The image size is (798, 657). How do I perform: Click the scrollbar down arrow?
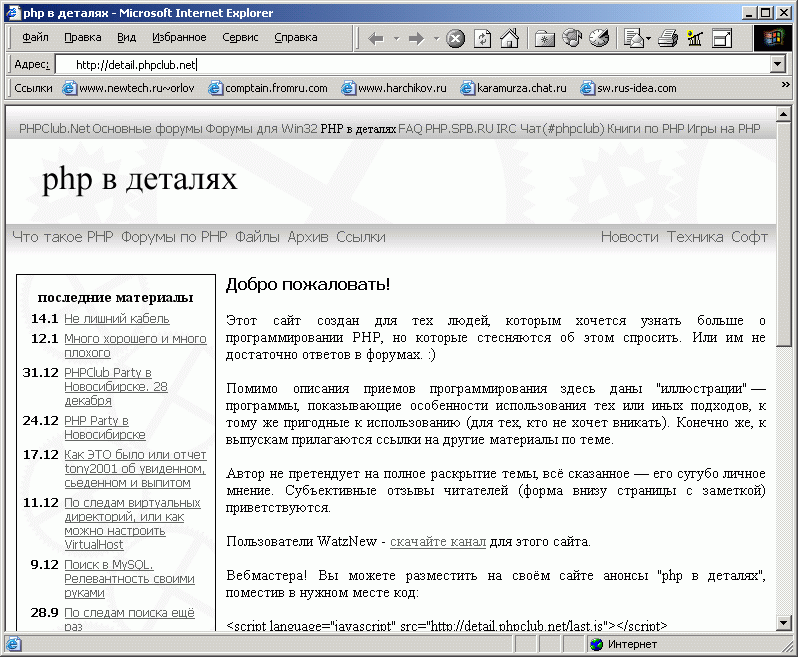pos(784,622)
